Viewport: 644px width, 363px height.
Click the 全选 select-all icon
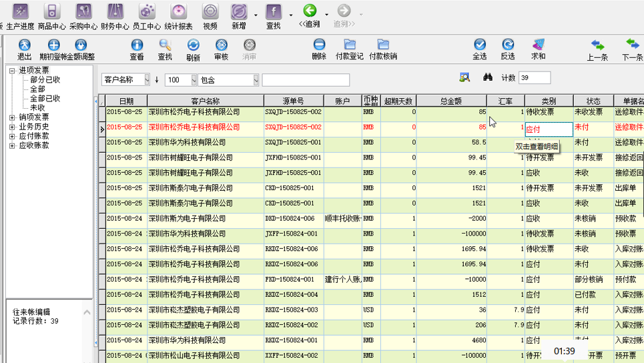(480, 44)
